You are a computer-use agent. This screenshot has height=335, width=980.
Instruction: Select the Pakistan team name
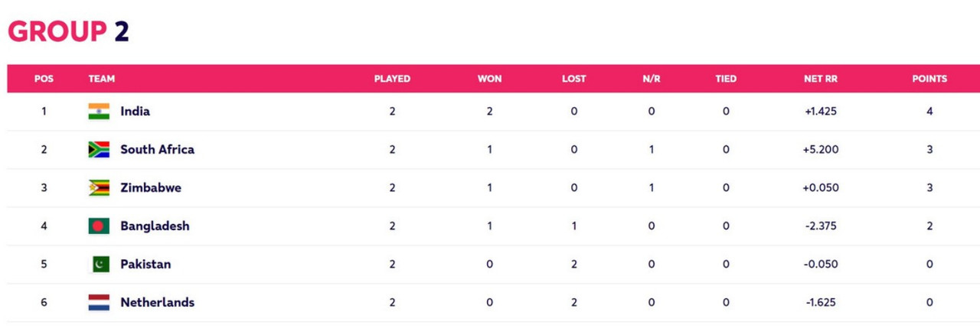[x=145, y=265]
